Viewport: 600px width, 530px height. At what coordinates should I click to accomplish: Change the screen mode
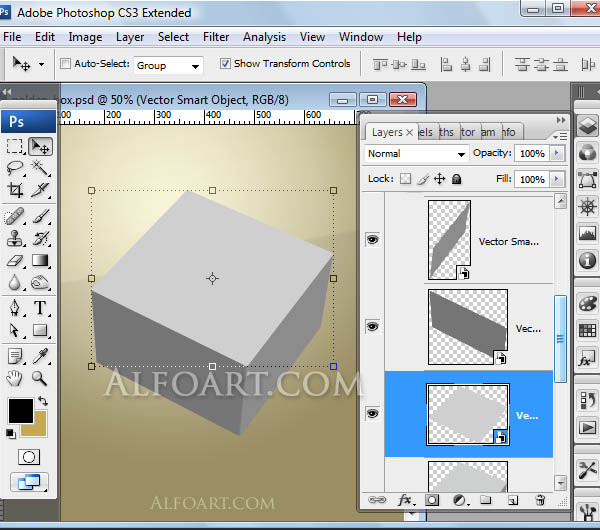tap(29, 482)
